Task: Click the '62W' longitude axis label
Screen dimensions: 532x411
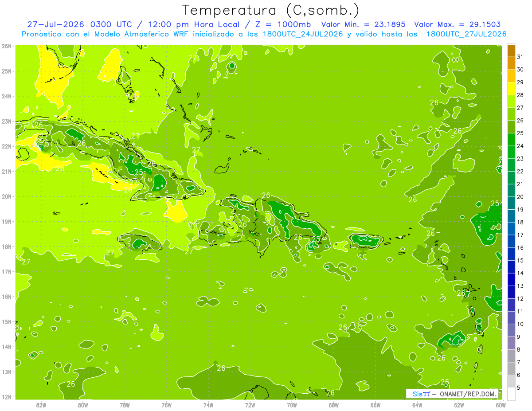Action: click(x=459, y=405)
